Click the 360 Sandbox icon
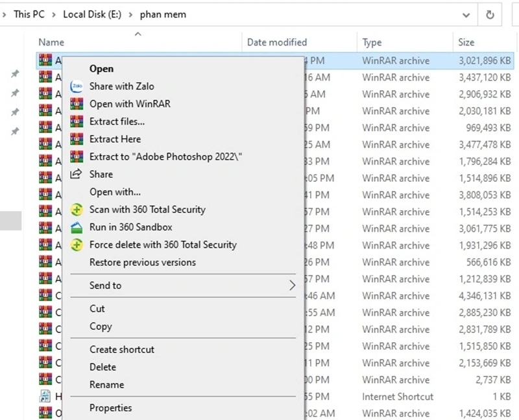This screenshot has height=420, width=519. point(78,227)
